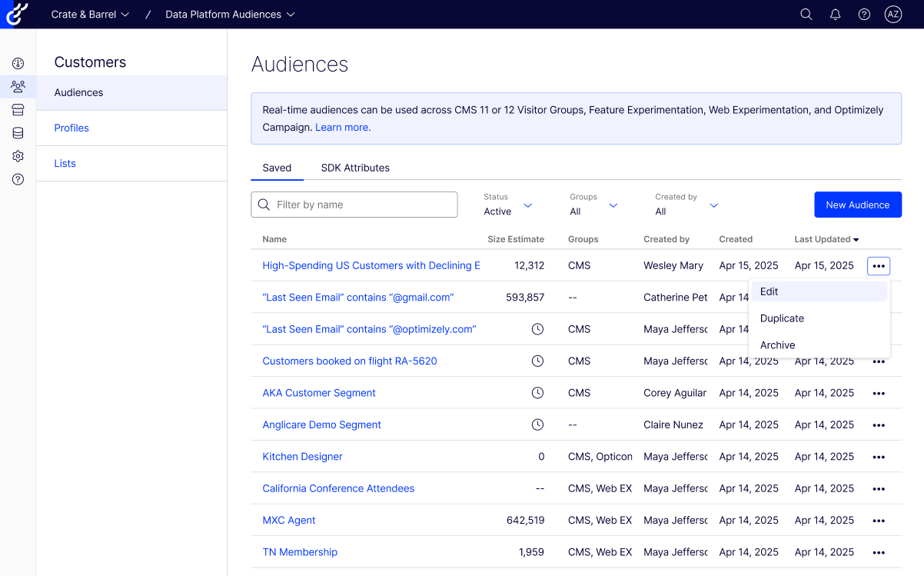Open the Status filter dropdown

pyautogui.click(x=508, y=205)
